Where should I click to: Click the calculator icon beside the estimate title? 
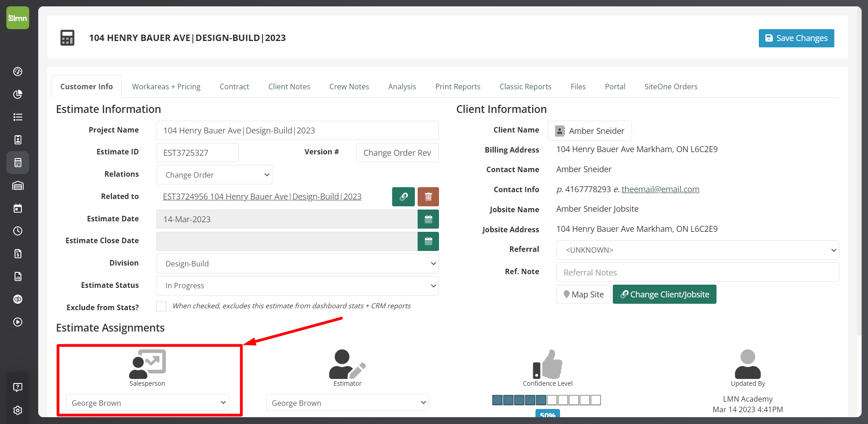click(x=67, y=38)
